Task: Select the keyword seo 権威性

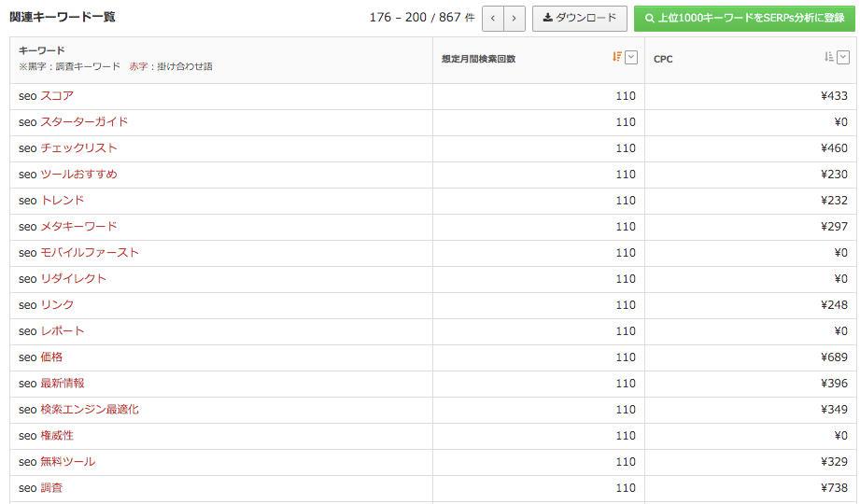Action: pyautogui.click(x=46, y=436)
